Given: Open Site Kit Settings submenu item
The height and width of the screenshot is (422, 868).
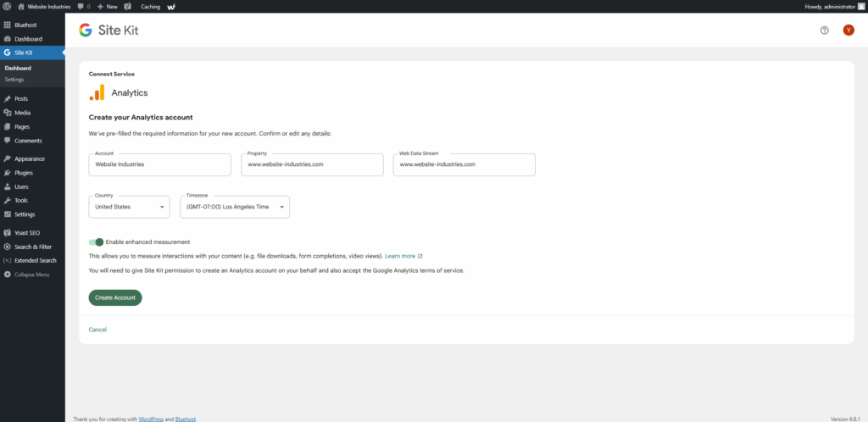Looking at the screenshot, I should pyautogui.click(x=14, y=80).
